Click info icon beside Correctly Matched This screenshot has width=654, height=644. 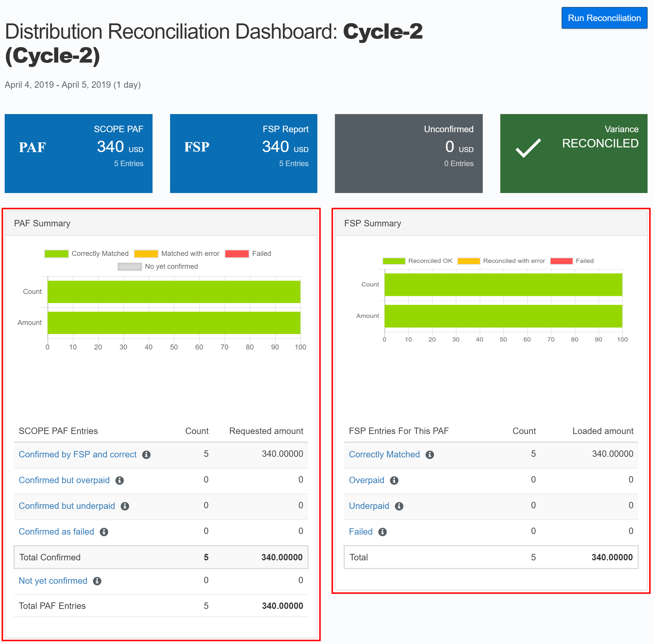430,454
